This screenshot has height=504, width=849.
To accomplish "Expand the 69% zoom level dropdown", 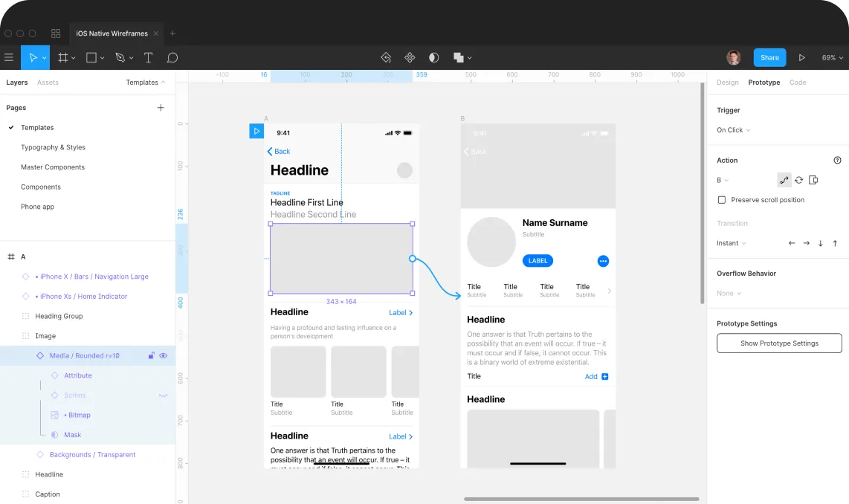I will (x=831, y=57).
